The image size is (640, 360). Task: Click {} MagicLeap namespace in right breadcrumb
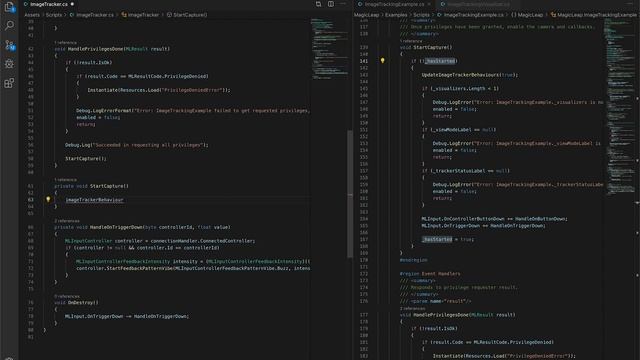[527, 15]
